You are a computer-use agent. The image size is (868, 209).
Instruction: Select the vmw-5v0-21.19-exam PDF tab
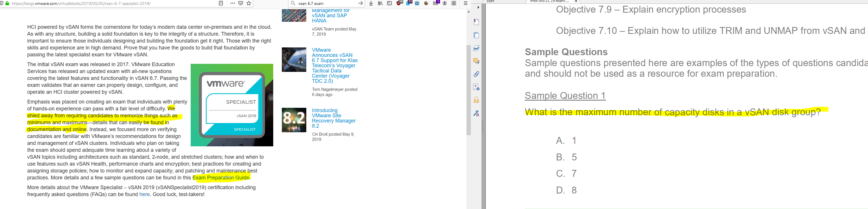tap(549, 1)
